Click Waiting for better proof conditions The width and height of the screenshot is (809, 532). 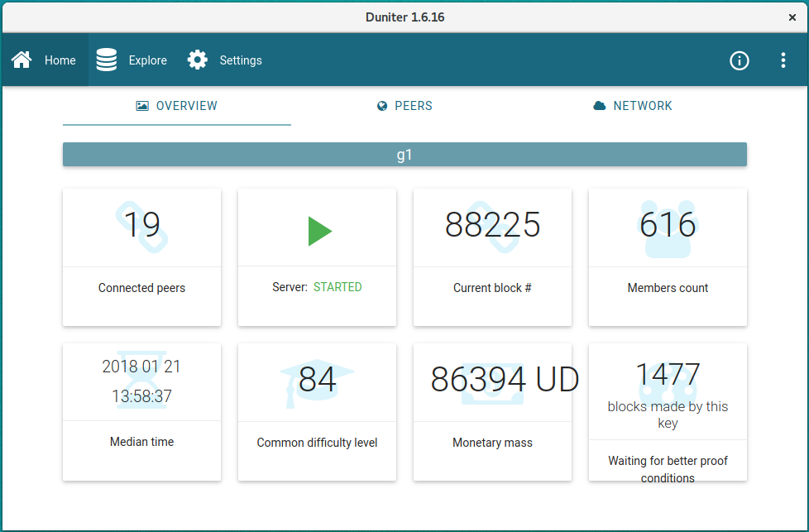coord(668,469)
